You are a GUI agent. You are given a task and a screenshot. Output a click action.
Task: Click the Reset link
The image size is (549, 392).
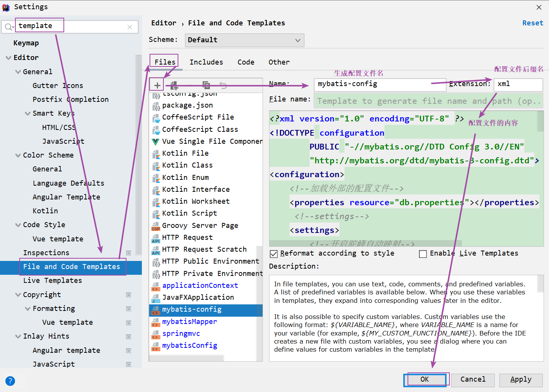(x=533, y=23)
